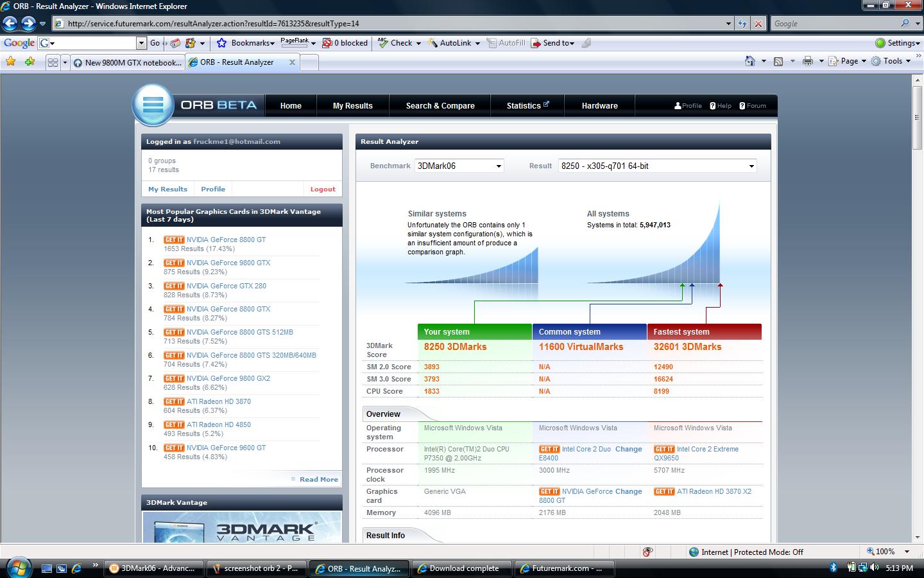Click the ORB round logo icon
This screenshot has height=578, width=924.
tap(153, 105)
